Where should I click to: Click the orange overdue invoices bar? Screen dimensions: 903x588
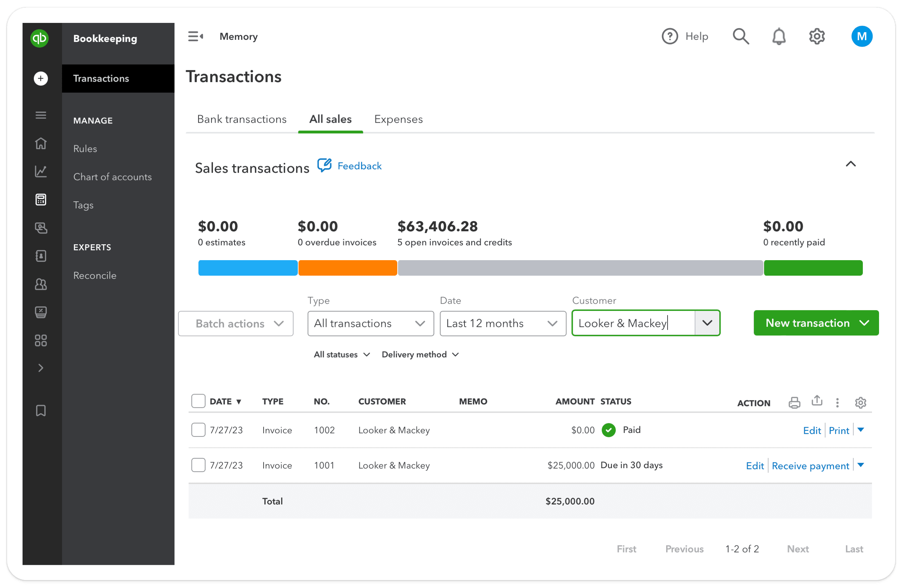348,268
